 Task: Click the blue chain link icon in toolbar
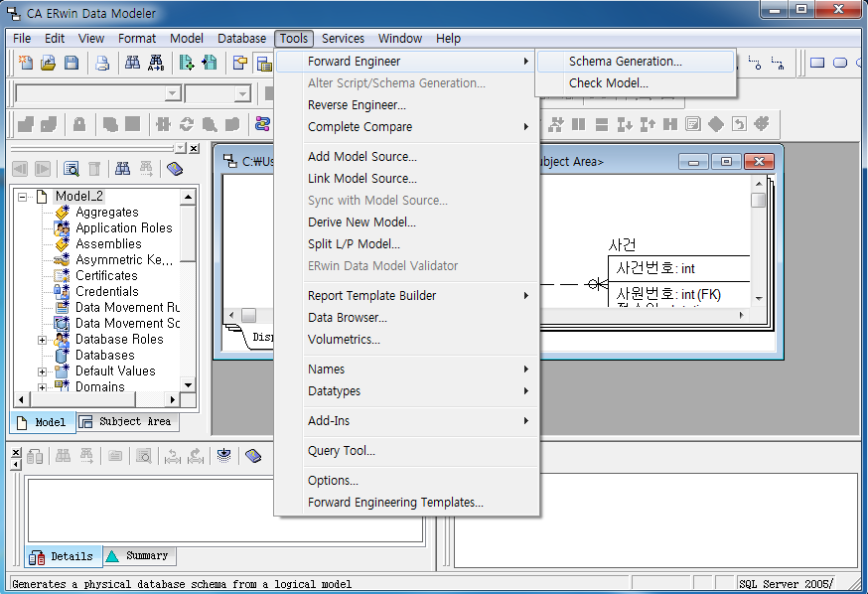[x=262, y=124]
